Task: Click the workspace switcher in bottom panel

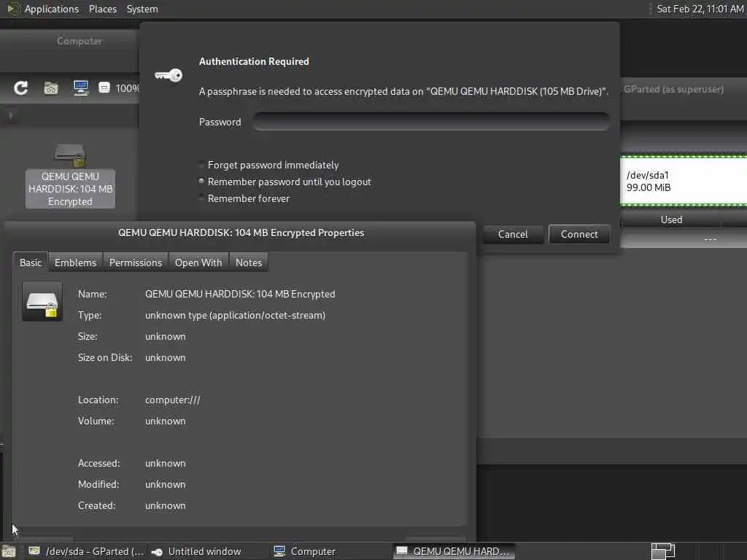Action: tap(663, 551)
